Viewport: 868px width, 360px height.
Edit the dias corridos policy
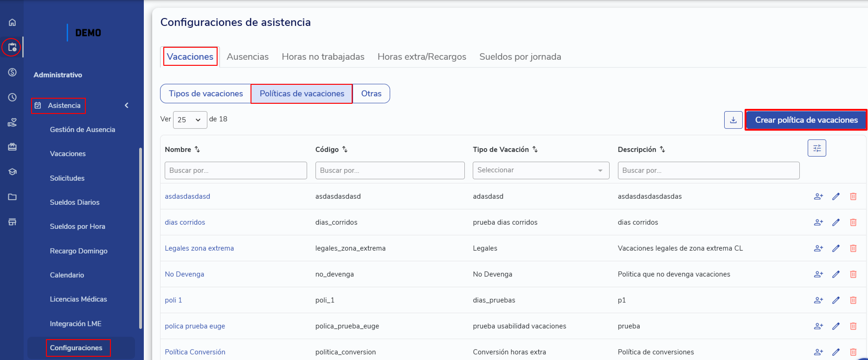tap(836, 222)
